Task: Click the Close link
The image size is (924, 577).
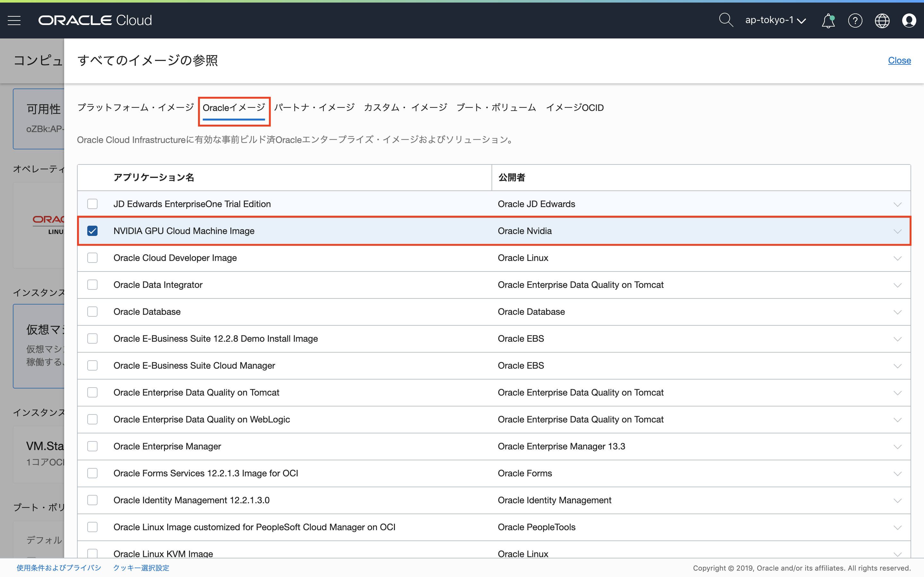Action: pyautogui.click(x=899, y=60)
